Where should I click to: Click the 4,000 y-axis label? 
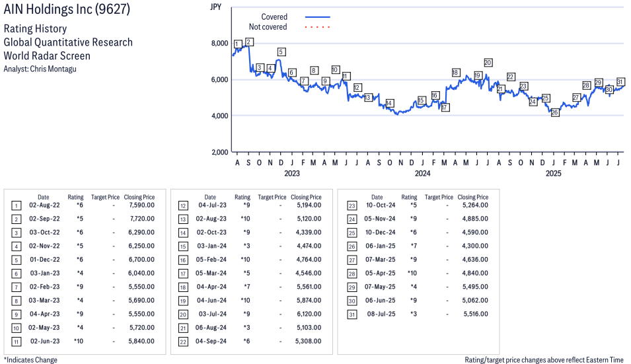click(220, 116)
